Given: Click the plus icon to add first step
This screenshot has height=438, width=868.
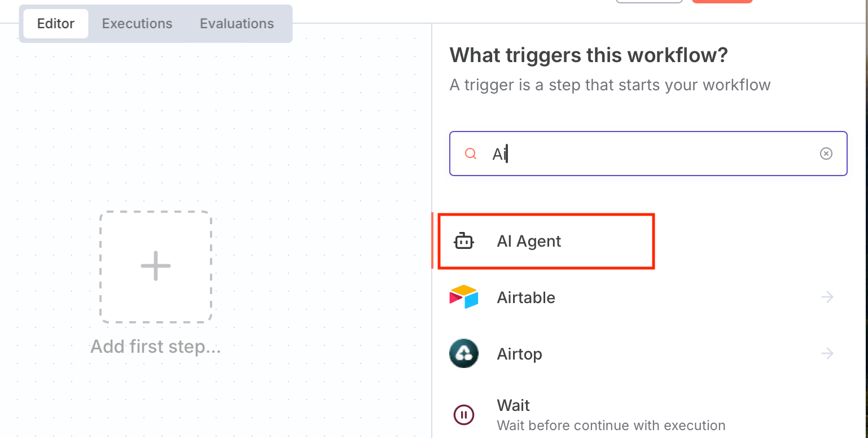Looking at the screenshot, I should pos(156,266).
